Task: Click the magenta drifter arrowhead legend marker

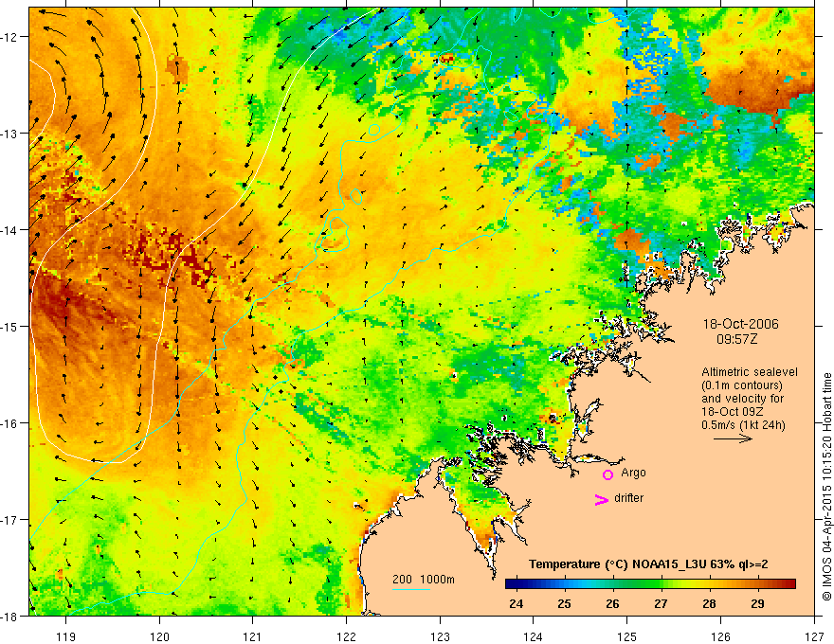Action: (x=602, y=499)
